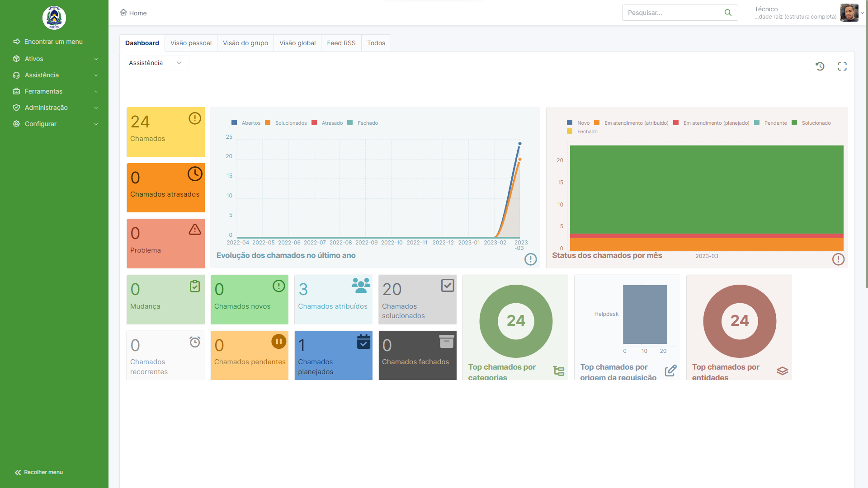Click edit icon on Top chamados por origem

(x=671, y=371)
